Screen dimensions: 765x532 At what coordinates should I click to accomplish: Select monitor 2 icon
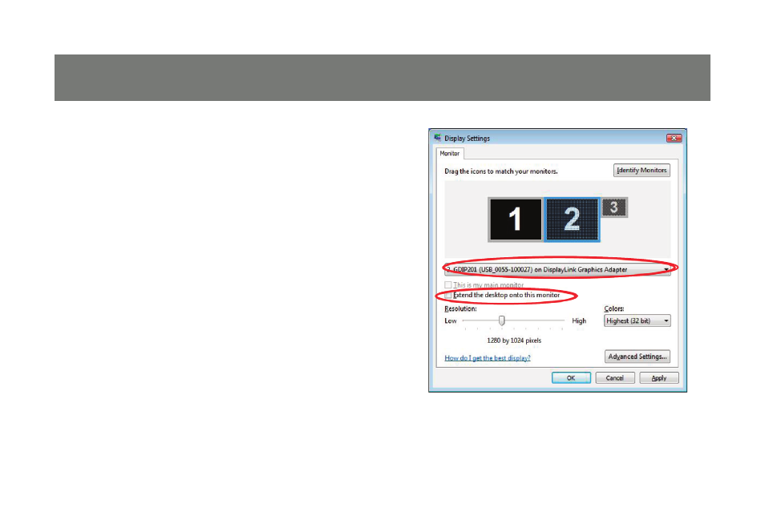tap(572, 220)
